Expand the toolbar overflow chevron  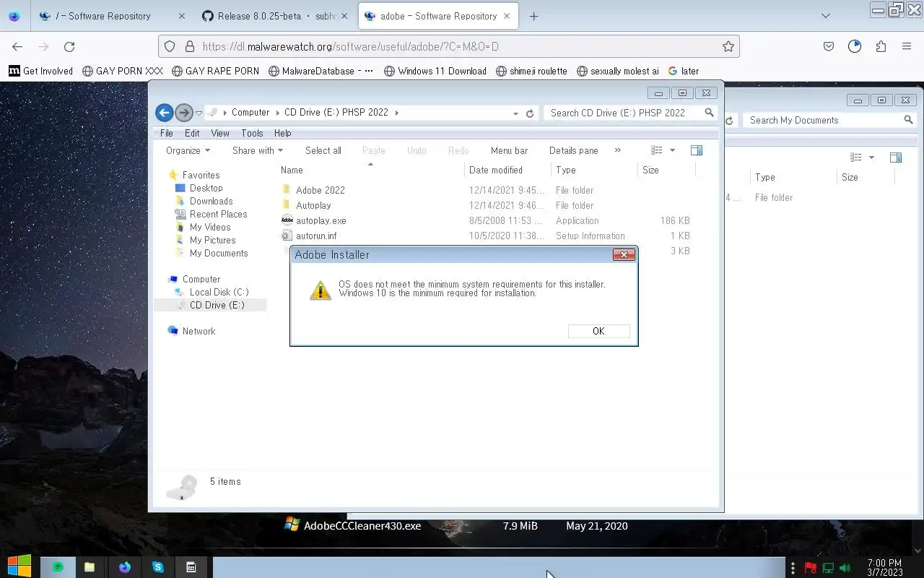pos(617,150)
